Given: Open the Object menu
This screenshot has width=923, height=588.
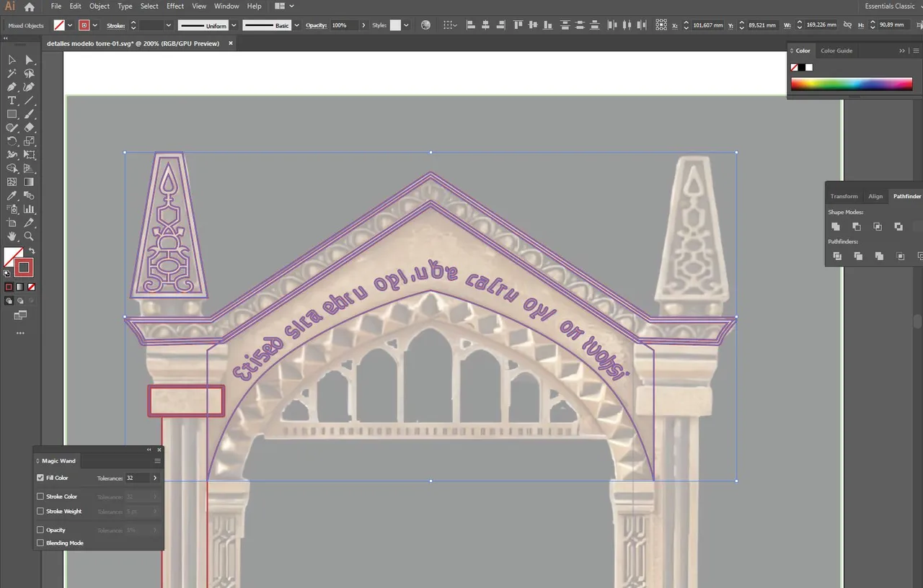Looking at the screenshot, I should pyautogui.click(x=100, y=6).
